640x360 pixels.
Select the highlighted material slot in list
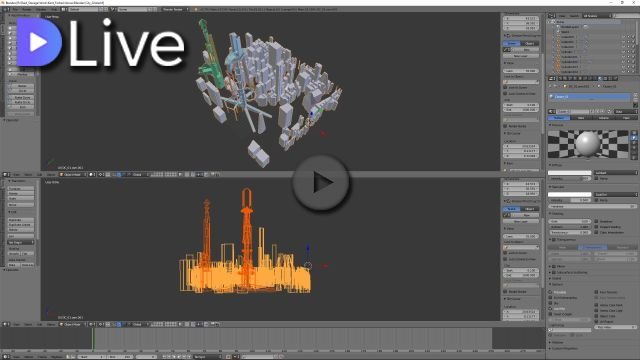pyautogui.click(x=590, y=97)
